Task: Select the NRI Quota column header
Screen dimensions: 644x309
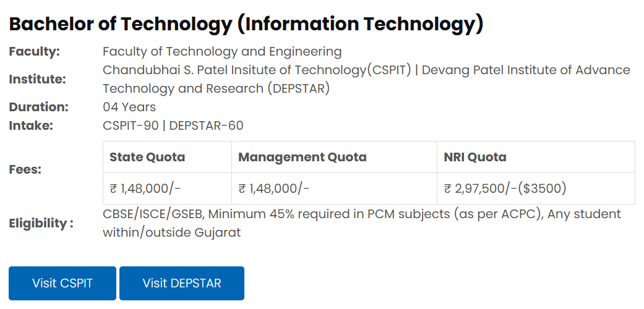Action: (x=475, y=157)
